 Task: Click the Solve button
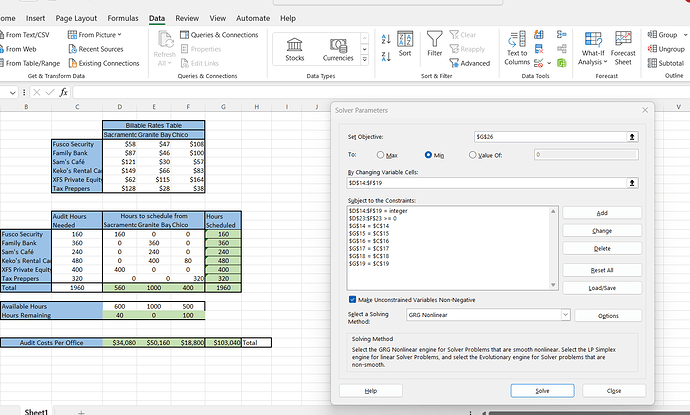coord(542,391)
